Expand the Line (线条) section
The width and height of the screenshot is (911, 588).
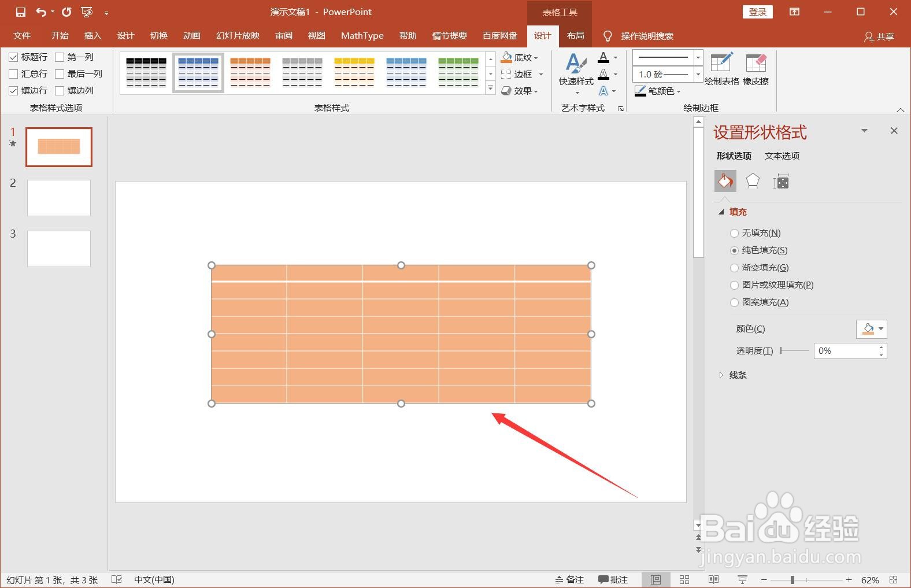(721, 375)
